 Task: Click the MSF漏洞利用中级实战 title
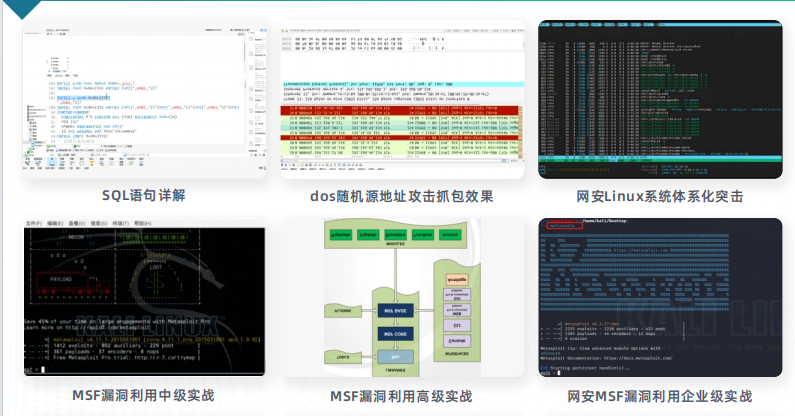click(x=144, y=396)
